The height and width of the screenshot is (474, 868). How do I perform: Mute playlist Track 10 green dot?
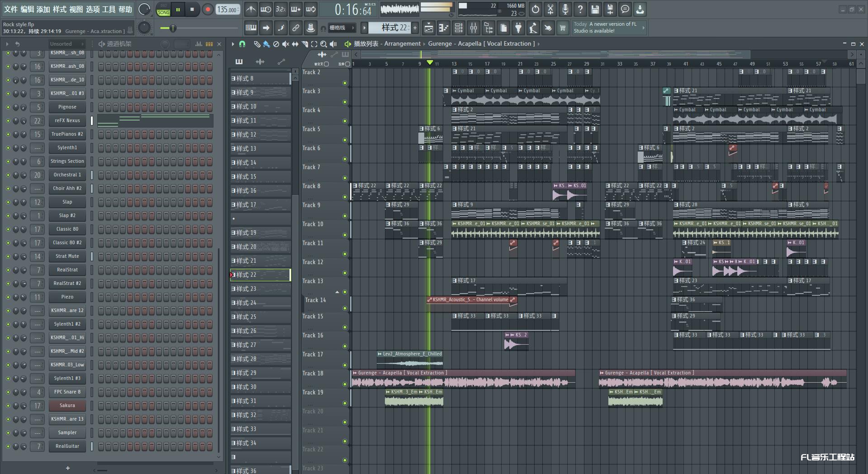click(345, 235)
